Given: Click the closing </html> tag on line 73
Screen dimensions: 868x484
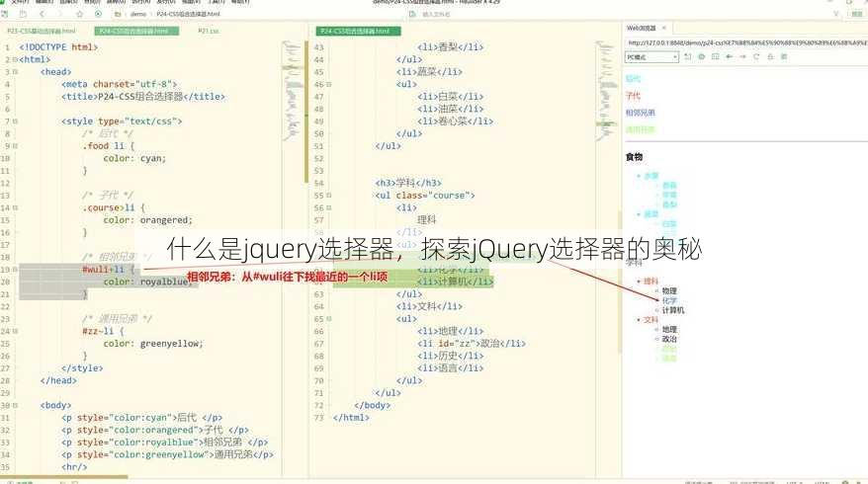Looking at the screenshot, I should click(351, 418).
